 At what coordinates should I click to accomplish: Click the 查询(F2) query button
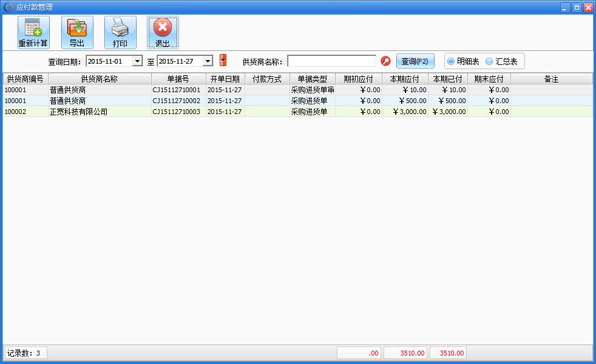coord(415,61)
